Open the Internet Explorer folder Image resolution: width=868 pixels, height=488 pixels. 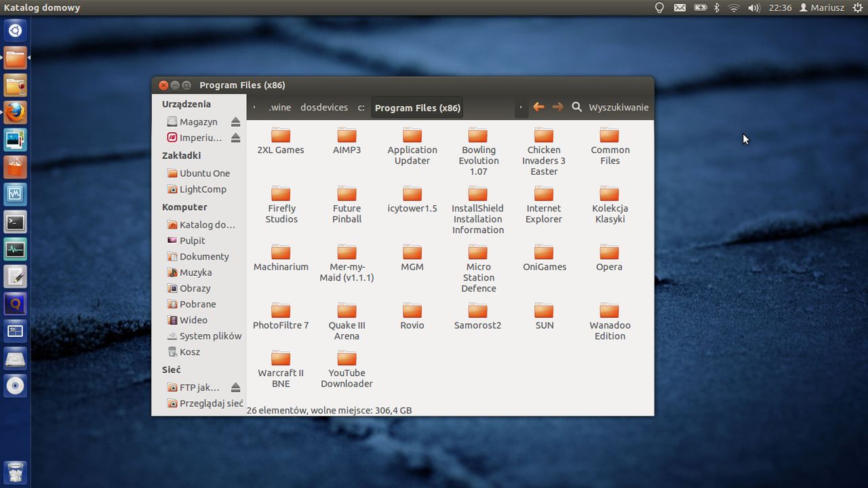(x=544, y=204)
